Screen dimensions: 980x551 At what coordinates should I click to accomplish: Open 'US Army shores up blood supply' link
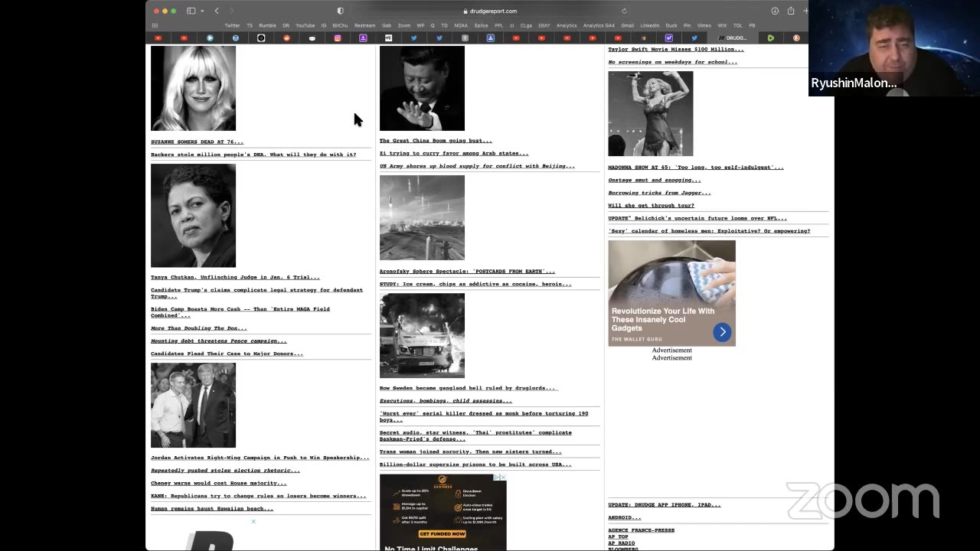(x=477, y=166)
